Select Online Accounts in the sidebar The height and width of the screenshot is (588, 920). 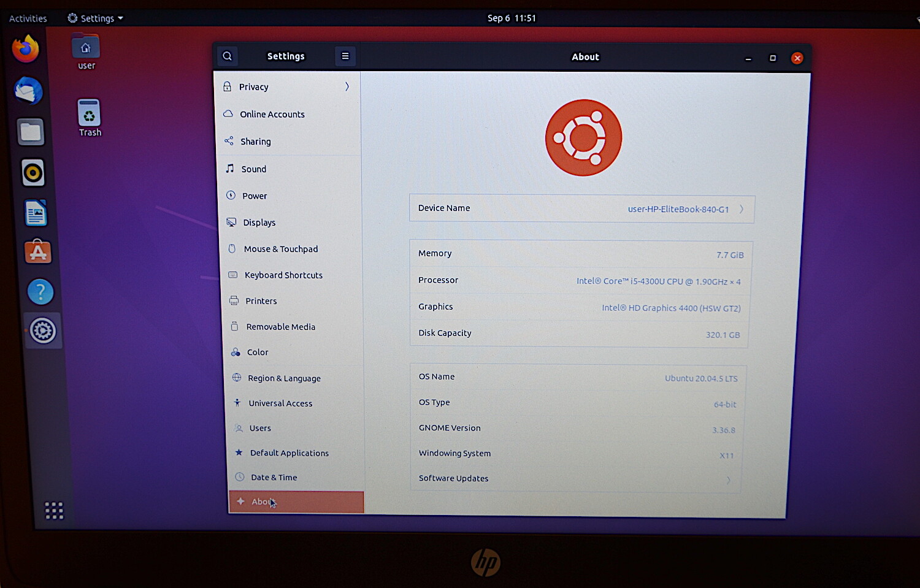click(x=288, y=114)
